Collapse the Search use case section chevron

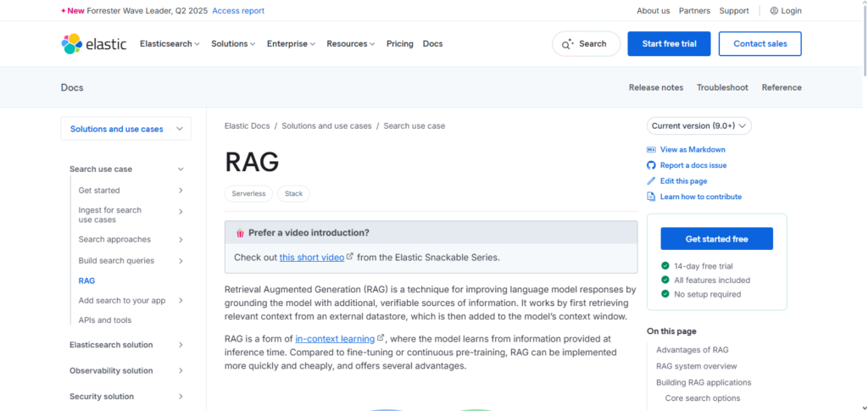pyautogui.click(x=181, y=169)
